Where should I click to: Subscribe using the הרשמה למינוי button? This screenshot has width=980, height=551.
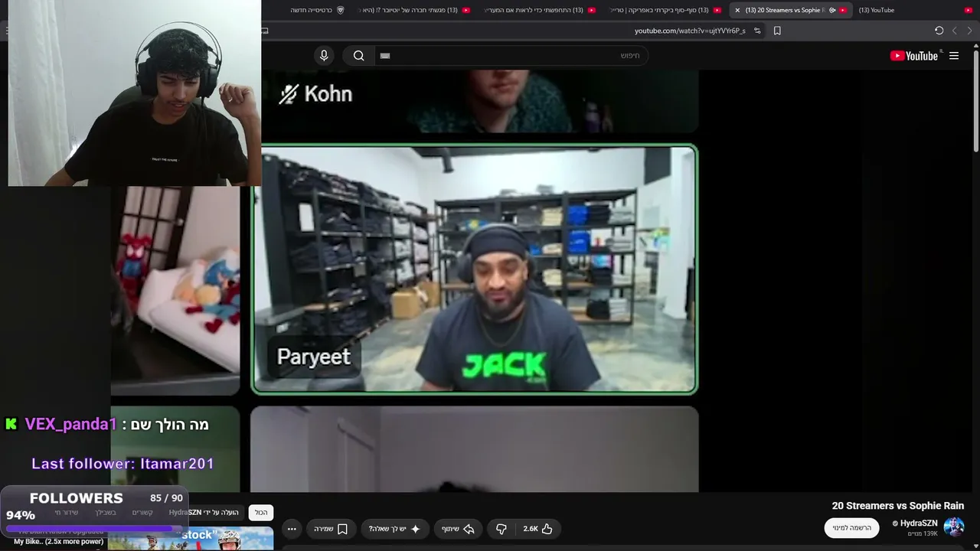tap(851, 528)
